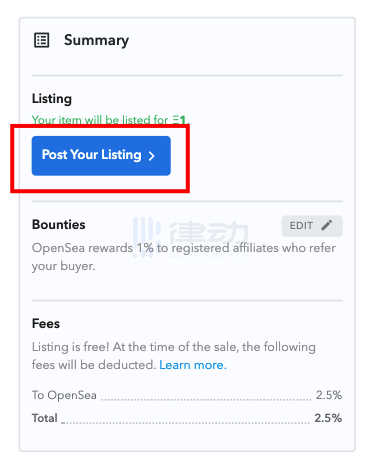This screenshot has height=475, width=382.
Task: Click the To OpenSea fee label
Action: coord(64,395)
